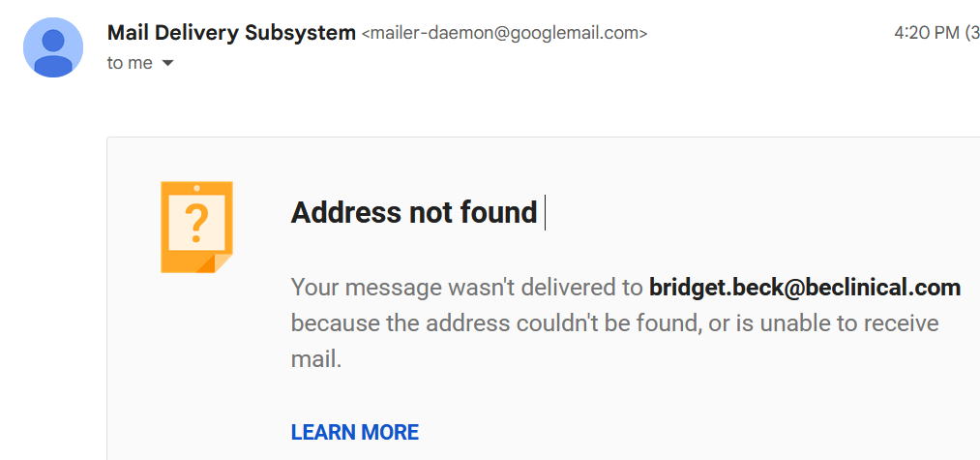Open the LEARN MORE link
Screen dimensions: 980x460
click(355, 433)
